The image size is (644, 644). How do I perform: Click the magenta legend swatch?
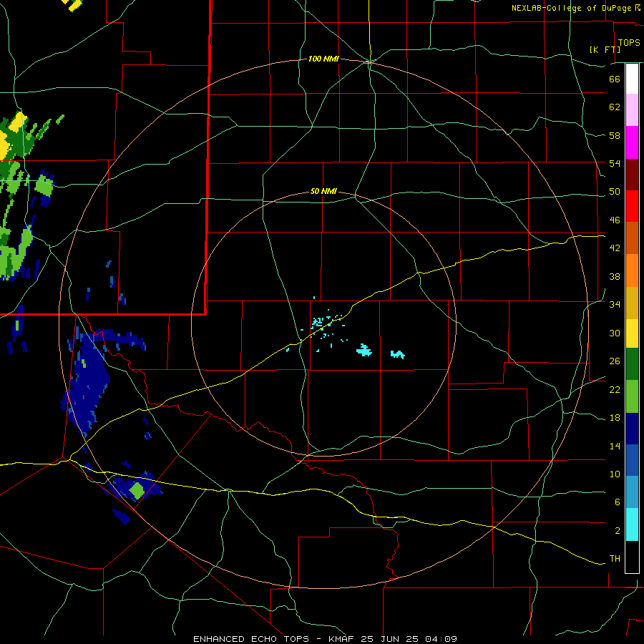click(632, 142)
